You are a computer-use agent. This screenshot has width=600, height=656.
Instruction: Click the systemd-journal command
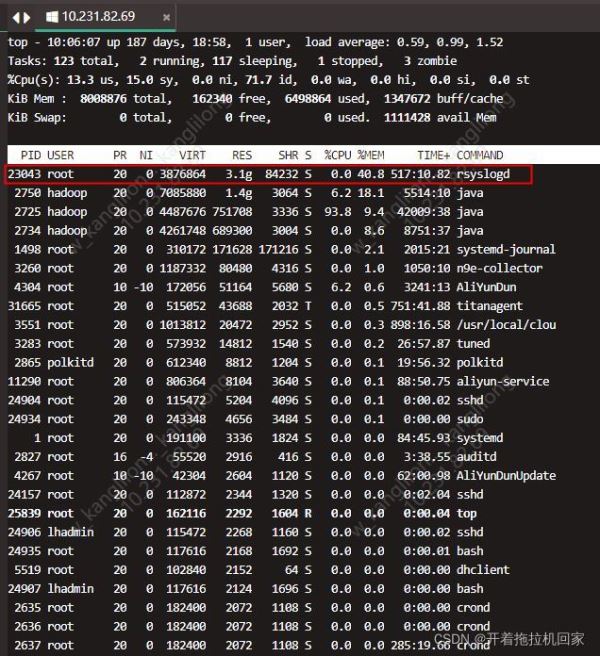[x=506, y=249]
